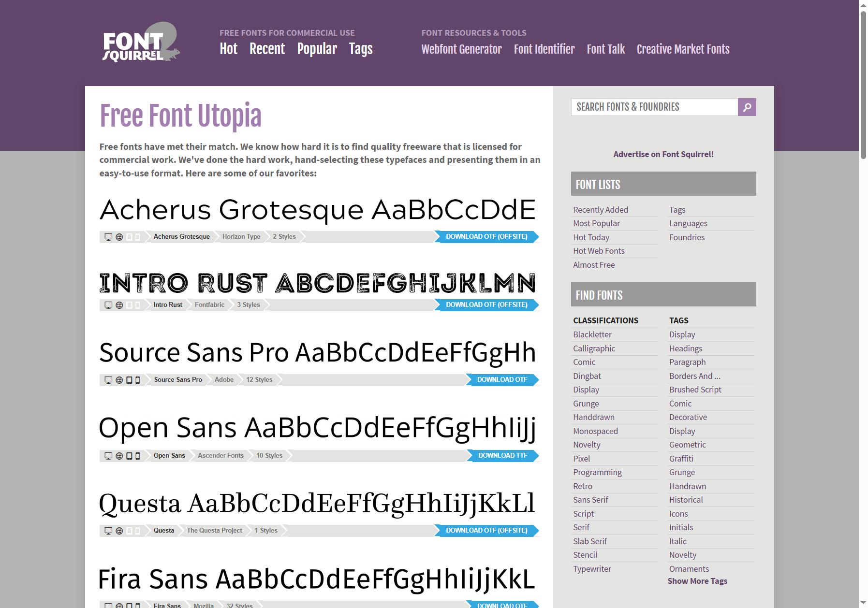Click 10 Styles for Open Sans

269,456
